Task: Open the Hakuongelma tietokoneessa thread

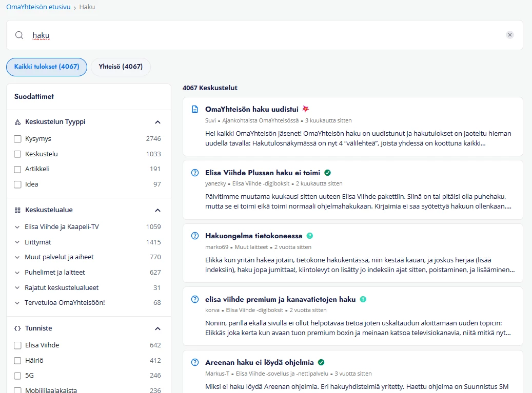Action: pyautogui.click(x=254, y=236)
